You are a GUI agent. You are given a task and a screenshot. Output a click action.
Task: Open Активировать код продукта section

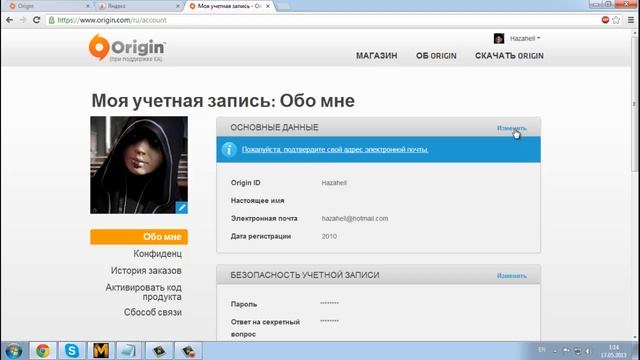[144, 292]
